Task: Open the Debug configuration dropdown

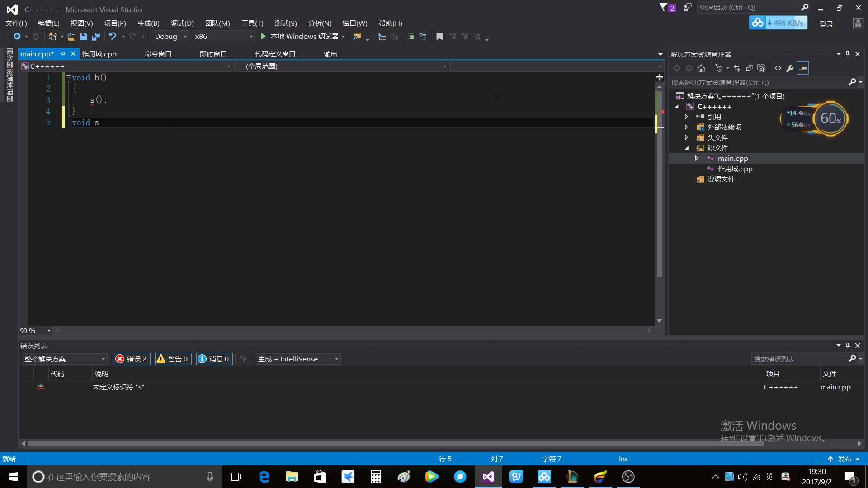Action: pyautogui.click(x=170, y=37)
